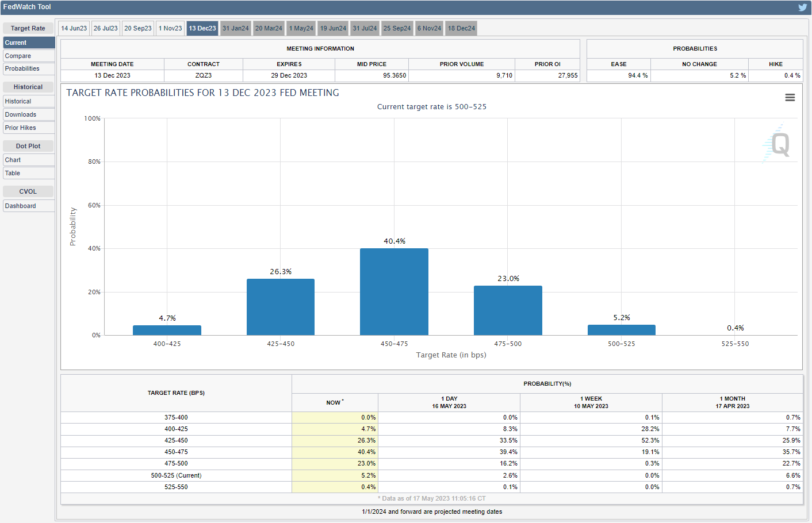Click Historical link under Historical section
This screenshot has height=523, width=812.
tap(29, 101)
